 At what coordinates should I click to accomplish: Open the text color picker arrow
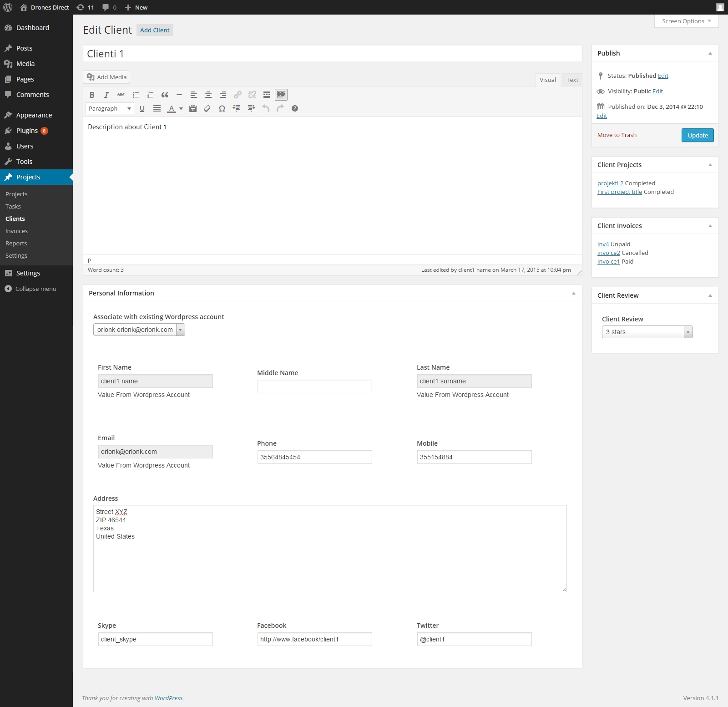[x=181, y=108]
